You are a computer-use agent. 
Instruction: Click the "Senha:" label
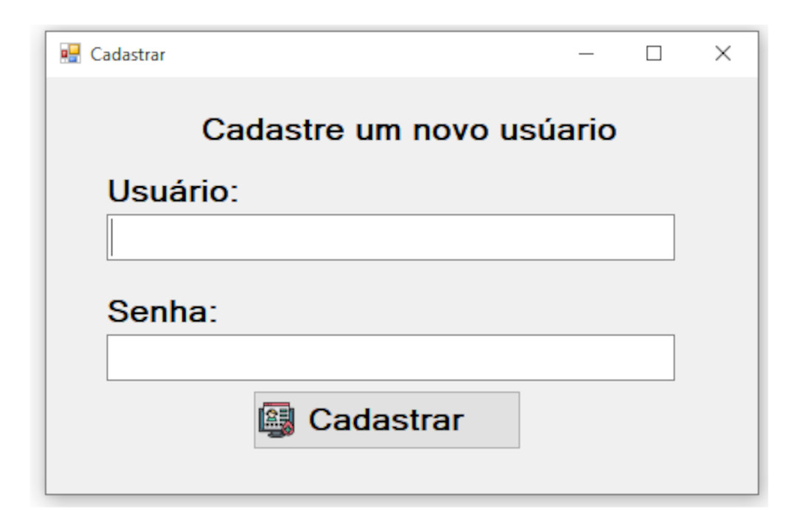pyautogui.click(x=163, y=311)
